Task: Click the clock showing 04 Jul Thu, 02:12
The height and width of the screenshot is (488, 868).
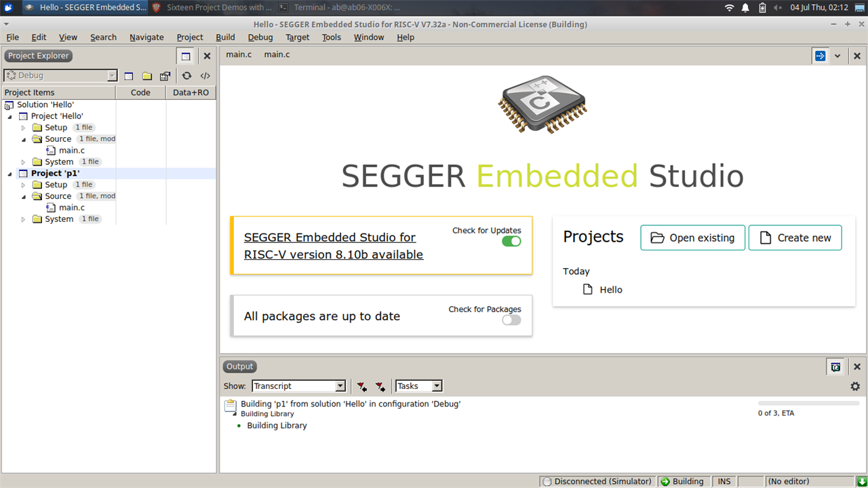Action: (819, 7)
